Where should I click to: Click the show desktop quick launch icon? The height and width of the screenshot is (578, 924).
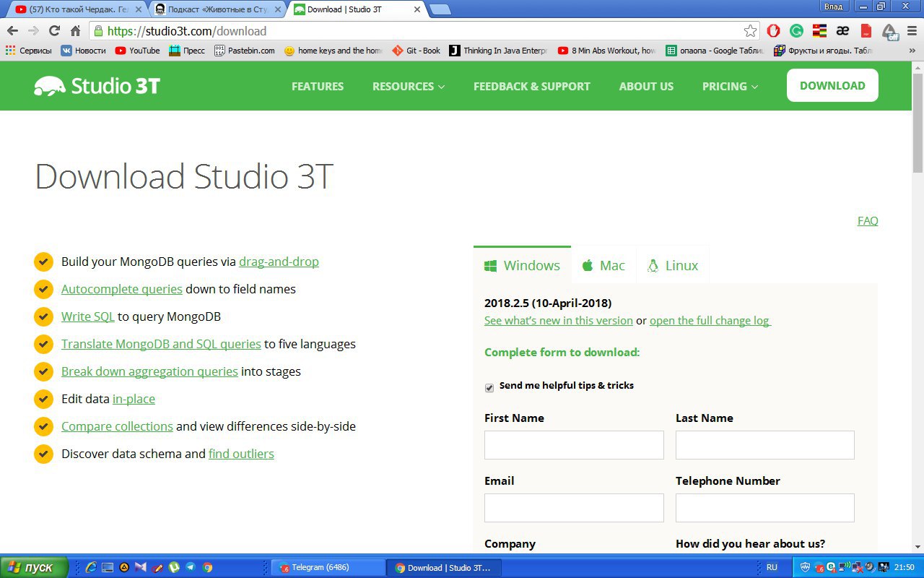(x=108, y=568)
